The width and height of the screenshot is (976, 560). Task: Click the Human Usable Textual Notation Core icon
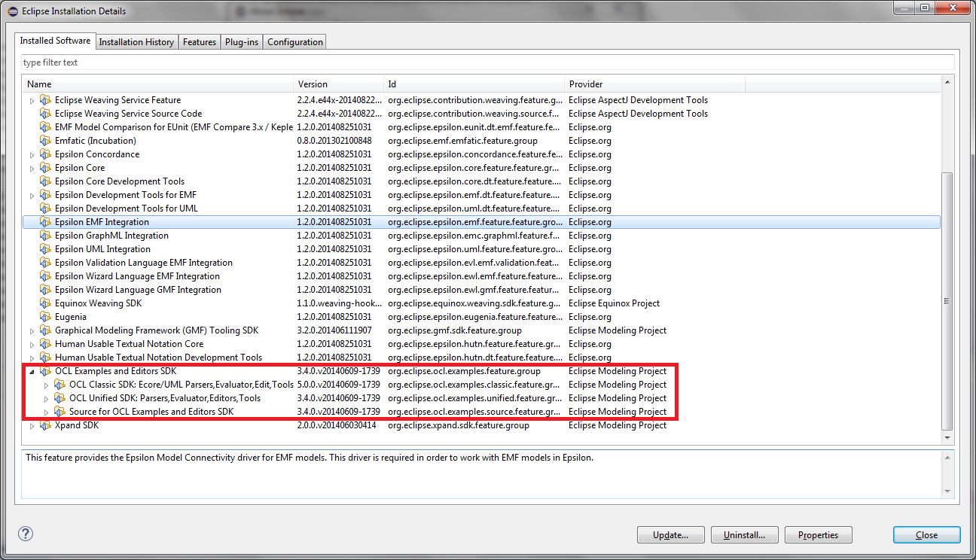pos(46,344)
